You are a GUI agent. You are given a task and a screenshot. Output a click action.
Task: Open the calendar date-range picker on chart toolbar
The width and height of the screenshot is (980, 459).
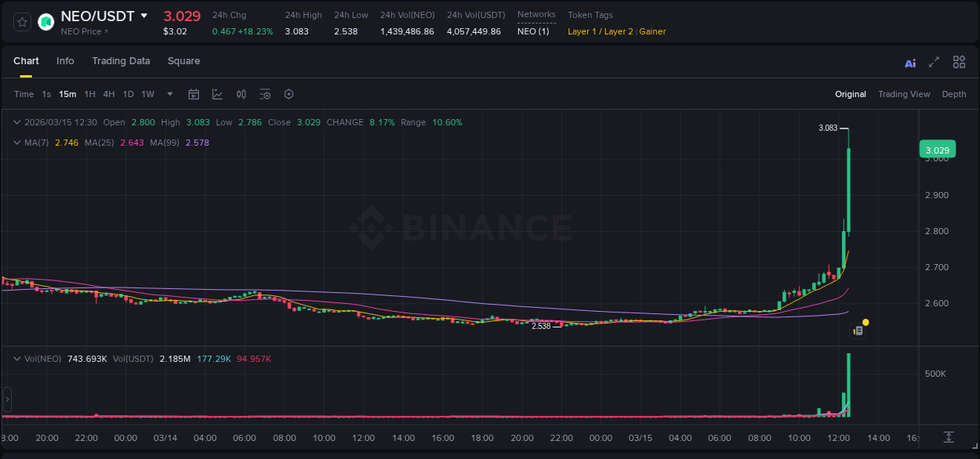point(194,94)
